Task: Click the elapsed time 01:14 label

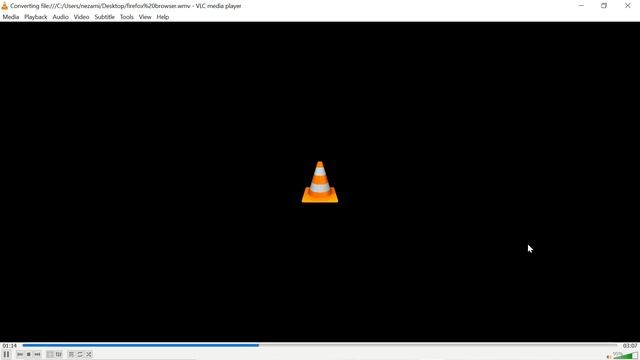Action: (9, 346)
